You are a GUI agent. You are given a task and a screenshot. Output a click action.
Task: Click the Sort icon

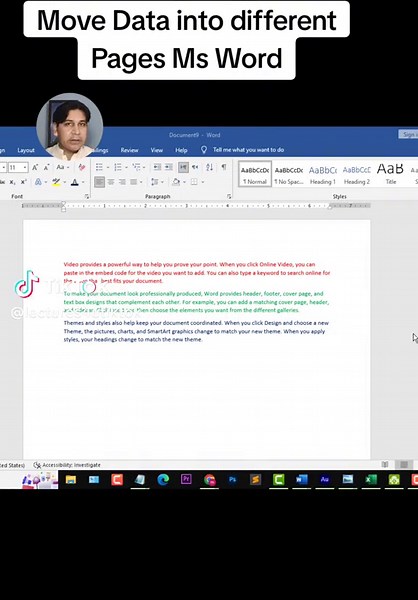pos(209,167)
